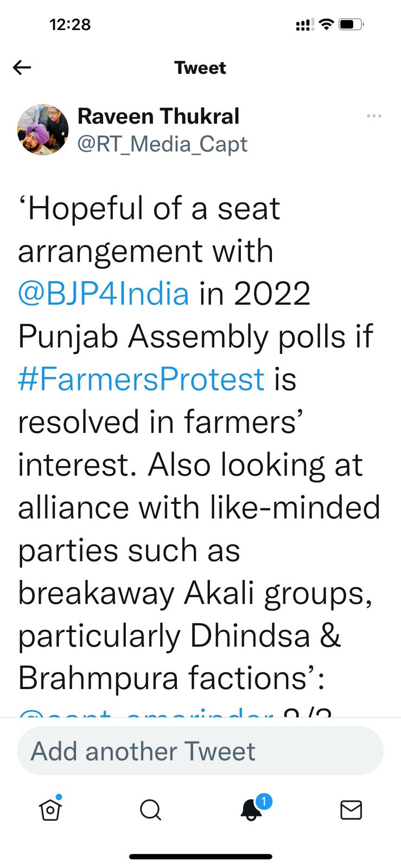Image resolution: width=401 pixels, height=868 pixels.
Task: Open the Search magnifier tab
Action: click(x=150, y=810)
